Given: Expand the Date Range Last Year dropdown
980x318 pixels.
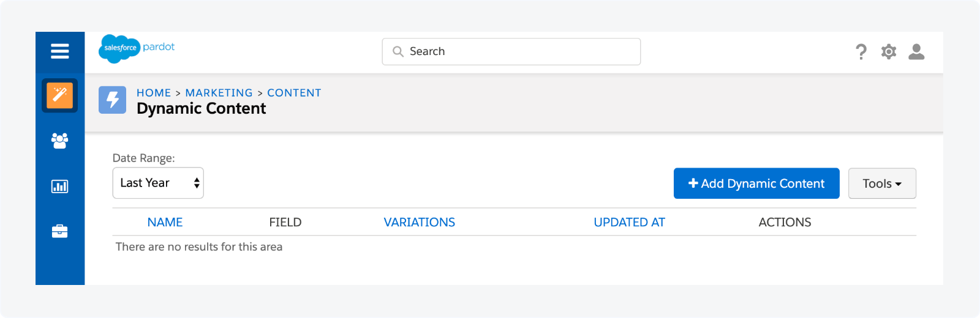Looking at the screenshot, I should [x=158, y=183].
